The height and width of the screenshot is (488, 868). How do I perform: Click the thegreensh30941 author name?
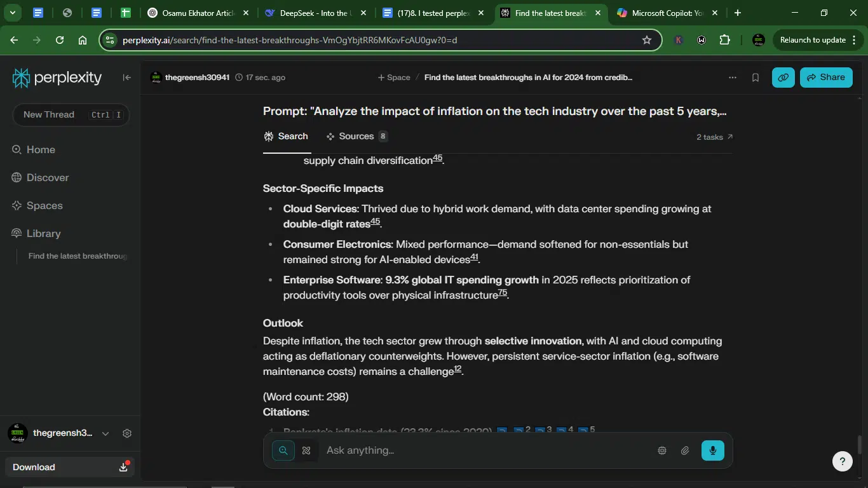tap(197, 78)
